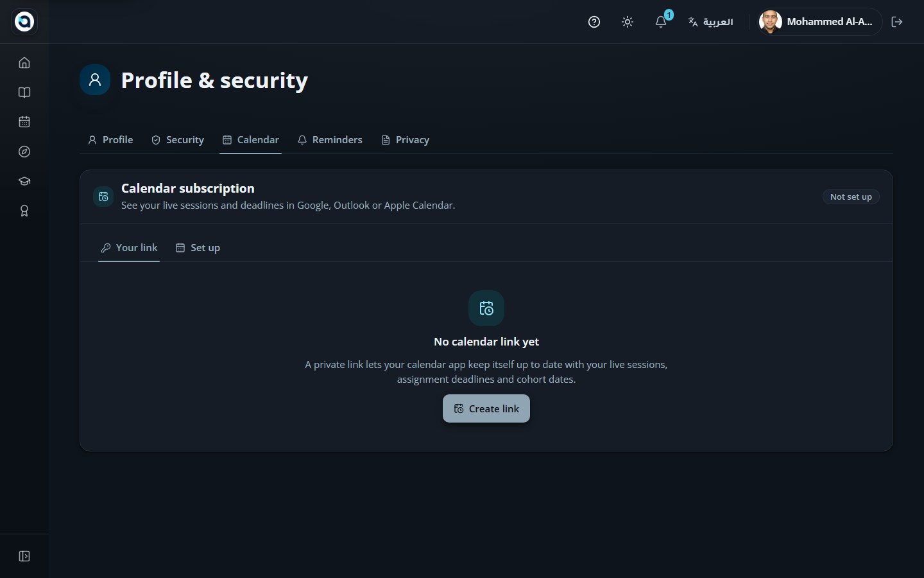Open the explore compass sidebar icon
The height and width of the screenshot is (578, 924).
[24, 152]
